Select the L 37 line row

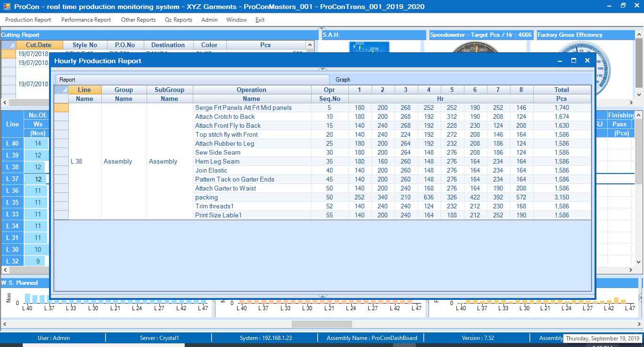[12, 179]
